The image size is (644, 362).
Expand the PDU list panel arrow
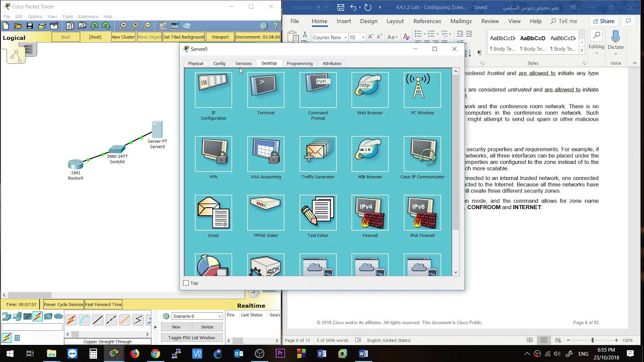[x=155, y=327]
